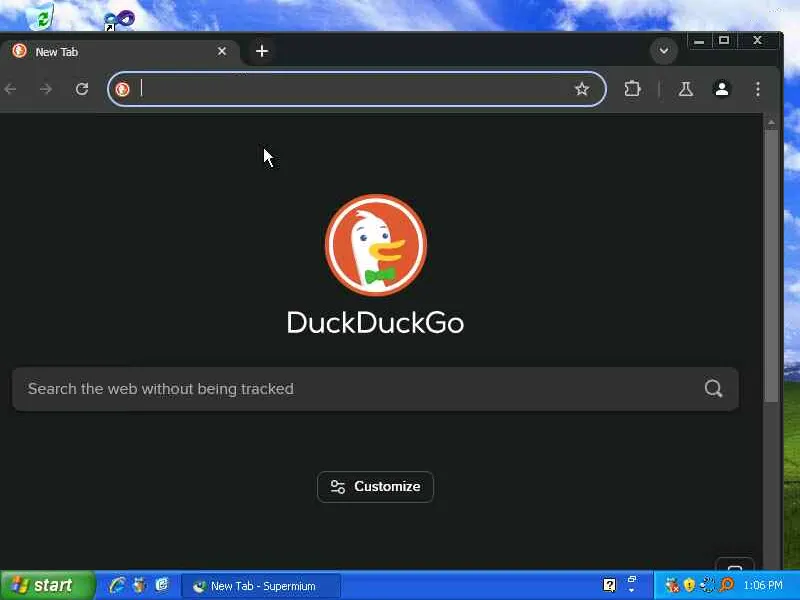Open the Experiments flask icon
The image size is (800, 600).
pyautogui.click(x=686, y=89)
